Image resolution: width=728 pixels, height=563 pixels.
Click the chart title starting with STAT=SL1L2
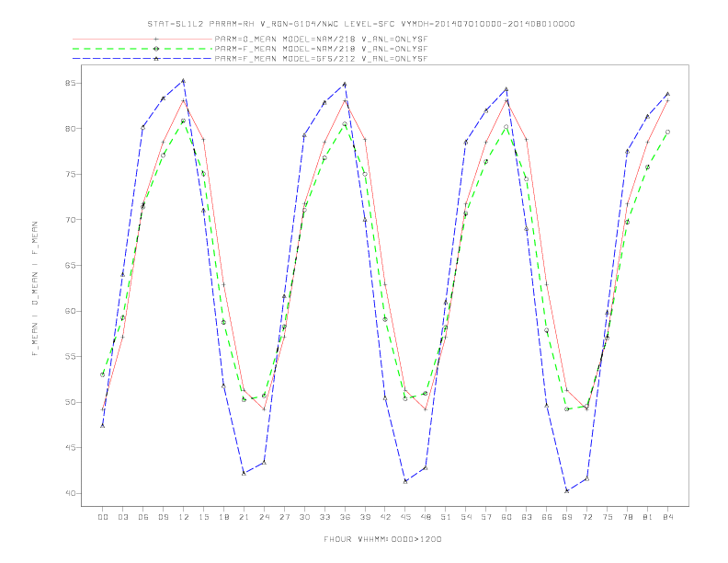pos(360,24)
